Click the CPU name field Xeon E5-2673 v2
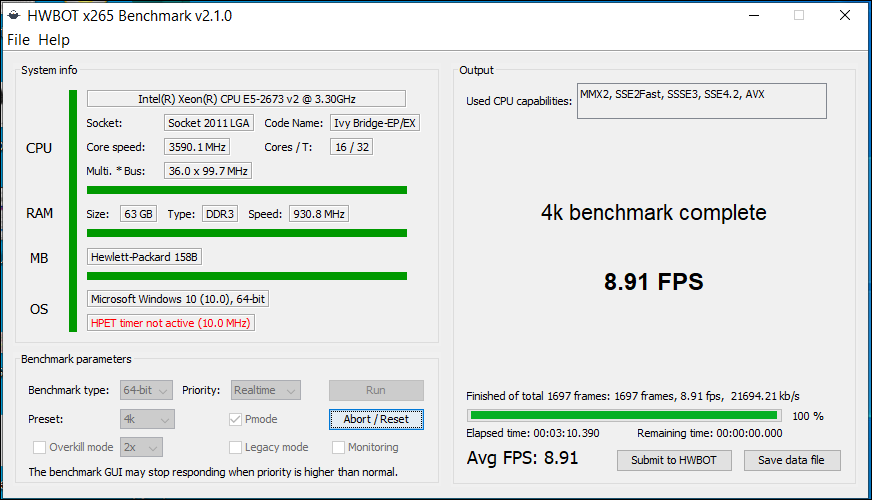872x500 pixels. [x=246, y=99]
